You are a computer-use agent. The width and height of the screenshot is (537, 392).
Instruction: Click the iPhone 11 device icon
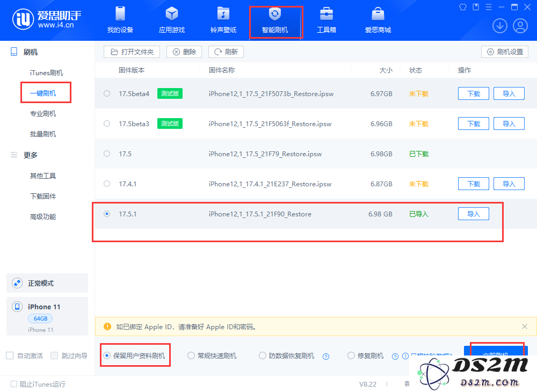(17, 307)
